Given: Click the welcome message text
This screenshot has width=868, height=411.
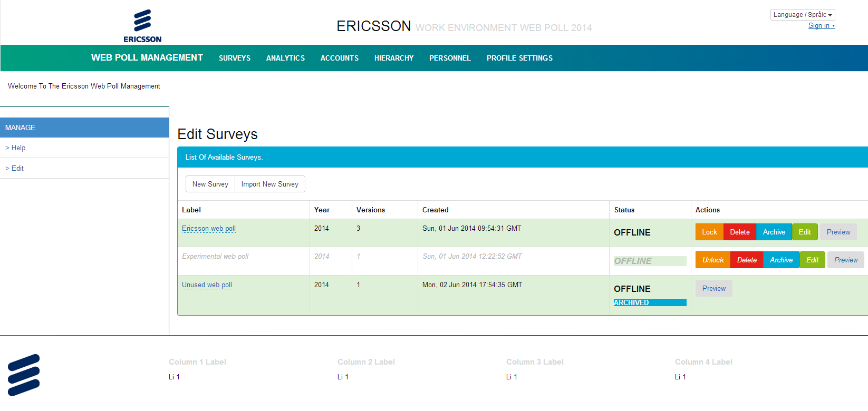Looking at the screenshot, I should 84,86.
